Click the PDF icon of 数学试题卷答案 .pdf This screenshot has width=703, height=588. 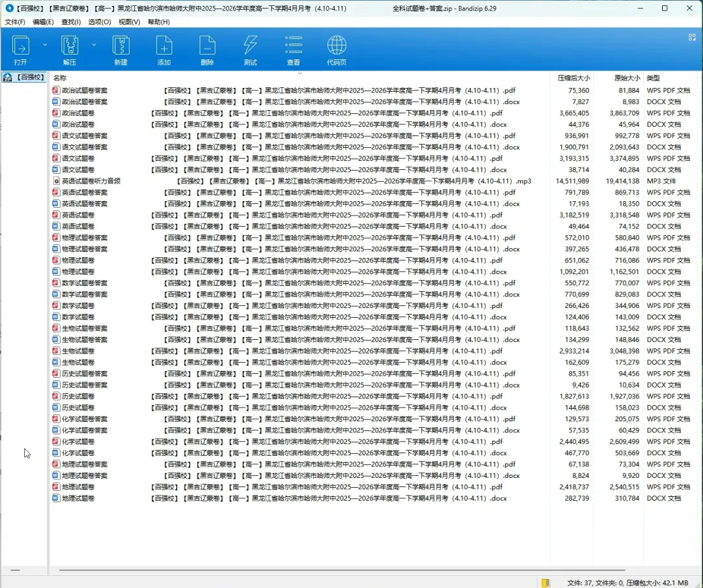[56, 283]
